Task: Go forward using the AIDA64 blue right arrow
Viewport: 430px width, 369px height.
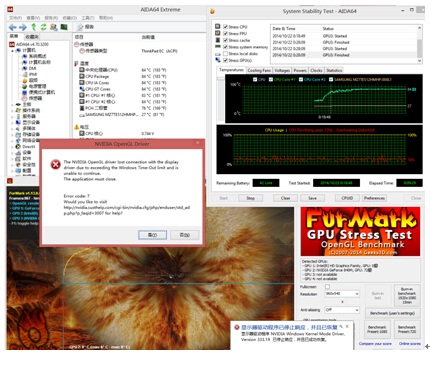Action: 23,27
